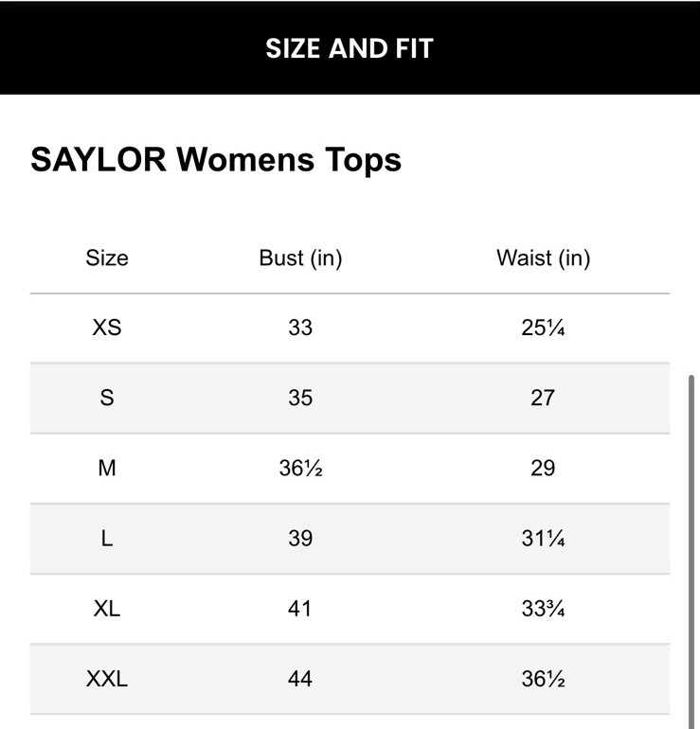This screenshot has height=729, width=700.
Task: Click bust value 35 in S row
Action: click(x=300, y=398)
